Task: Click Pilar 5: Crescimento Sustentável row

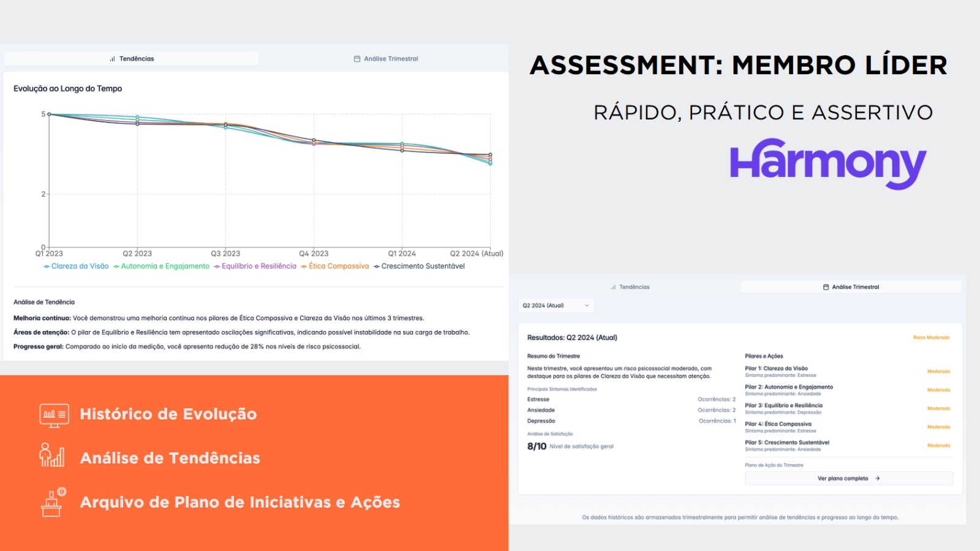Action: [x=848, y=446]
